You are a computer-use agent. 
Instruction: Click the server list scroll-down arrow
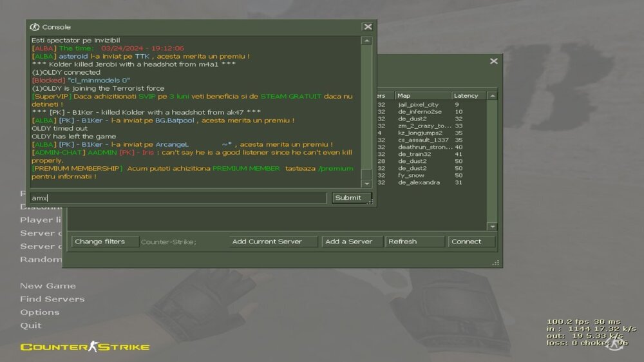(x=492, y=227)
